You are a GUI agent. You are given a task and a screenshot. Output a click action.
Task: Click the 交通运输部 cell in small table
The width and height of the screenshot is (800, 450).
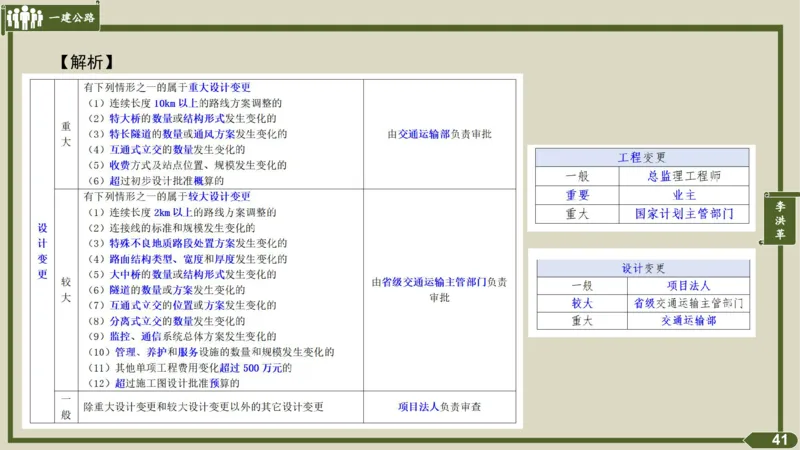[688, 320]
